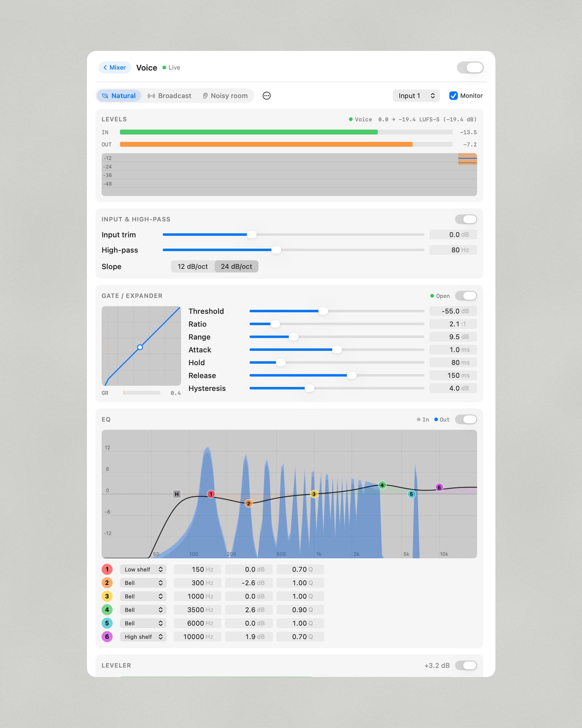Select the high-pass H handle on EQ graph
Image resolution: width=582 pixels, height=728 pixels.
[x=177, y=494]
